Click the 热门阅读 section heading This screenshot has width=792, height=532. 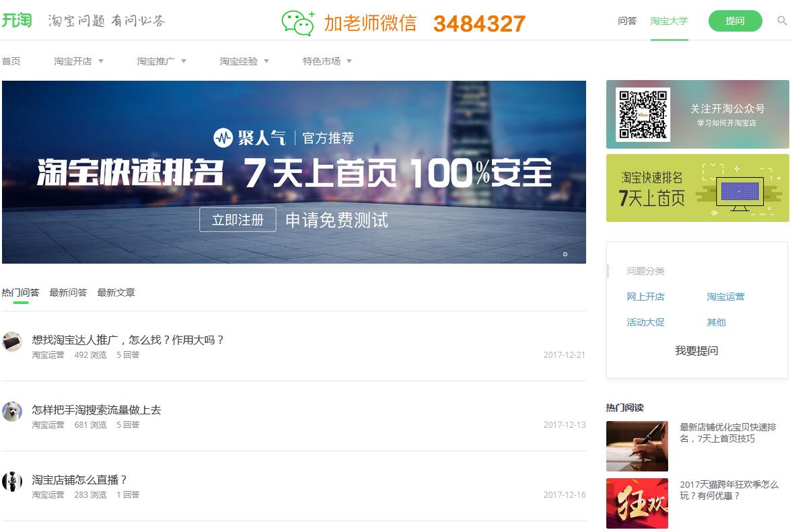coord(625,408)
